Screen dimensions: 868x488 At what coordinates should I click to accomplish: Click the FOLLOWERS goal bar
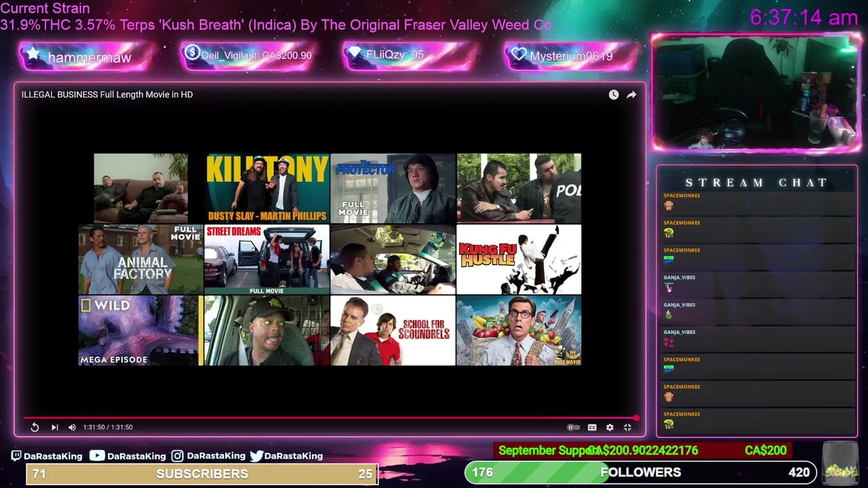tap(642, 472)
